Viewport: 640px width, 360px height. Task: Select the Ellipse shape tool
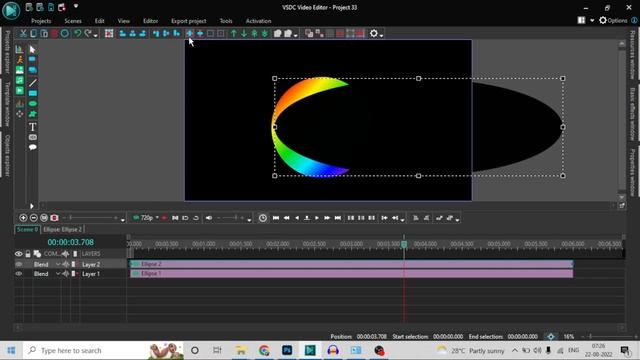pyautogui.click(x=32, y=104)
